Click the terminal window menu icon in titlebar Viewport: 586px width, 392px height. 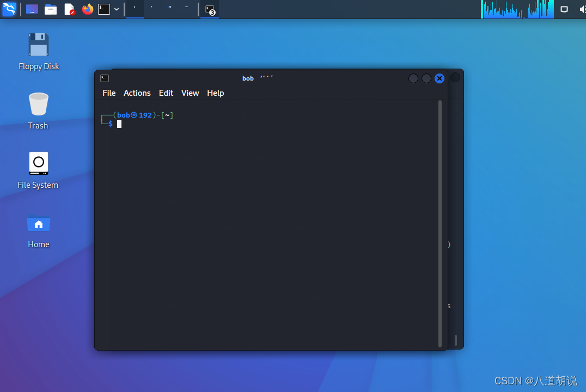105,78
